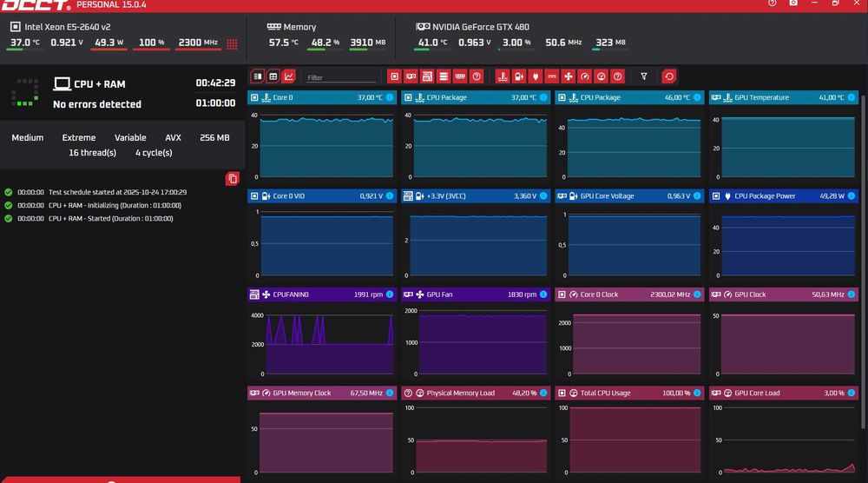
Task: Toggle the storage sensor category filter
Action: (444, 76)
